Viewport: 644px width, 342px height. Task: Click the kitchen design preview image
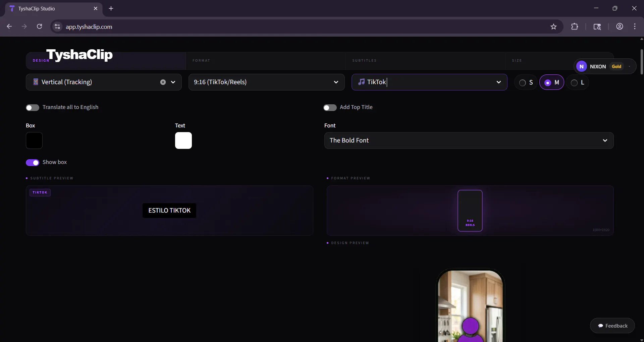[x=470, y=306]
